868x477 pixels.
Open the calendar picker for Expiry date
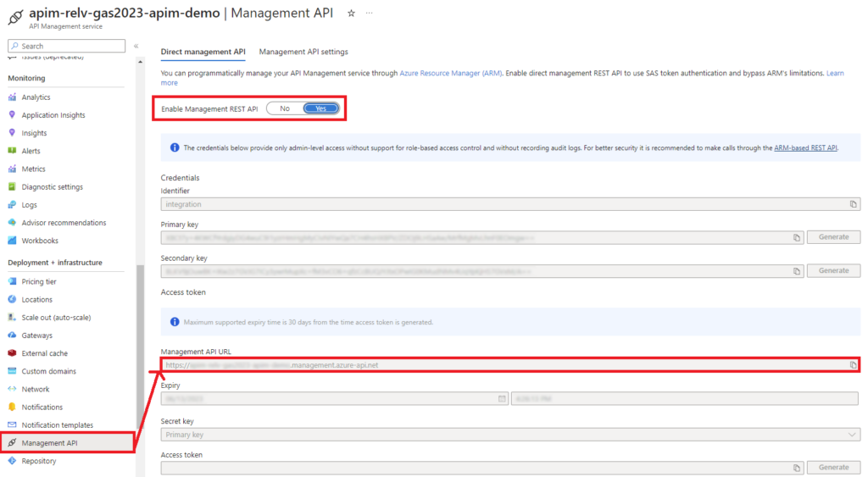502,399
